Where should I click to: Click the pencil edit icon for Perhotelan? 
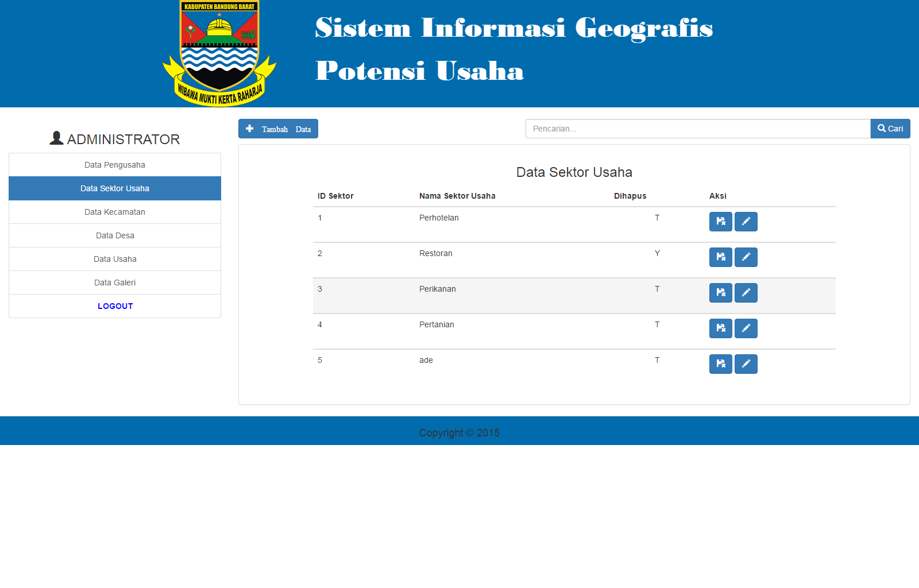(746, 222)
